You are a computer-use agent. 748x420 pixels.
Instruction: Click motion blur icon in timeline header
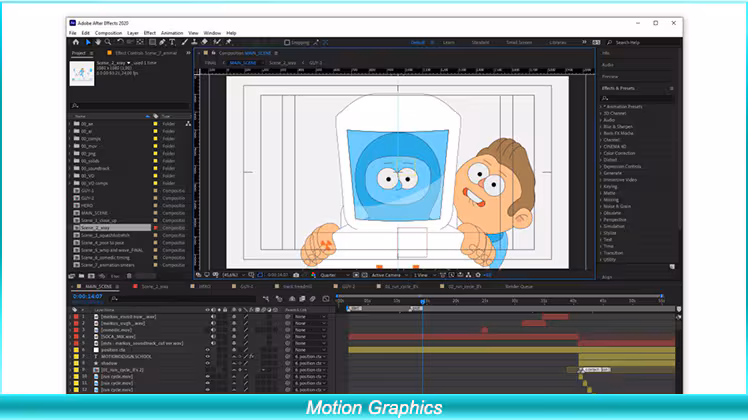(x=313, y=299)
